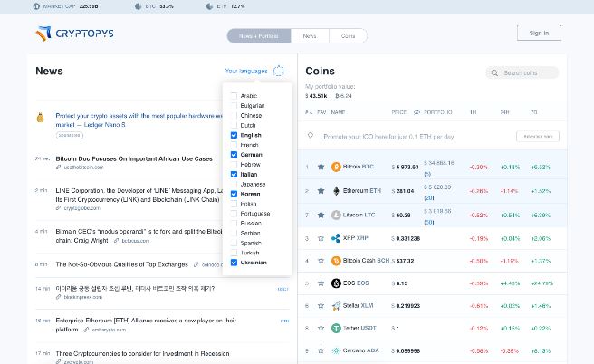The height and width of the screenshot is (364, 594).
Task: Focus the Search coins input field
Action: coord(522,72)
